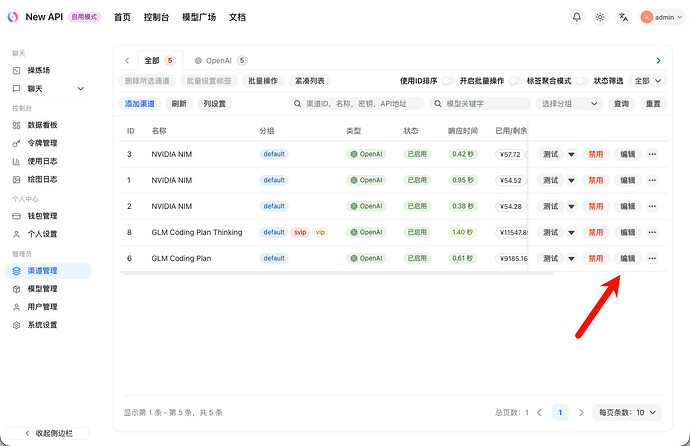The height and width of the screenshot is (446, 690).
Task: Open 模型管理 in the sidebar
Action: [x=48, y=289]
